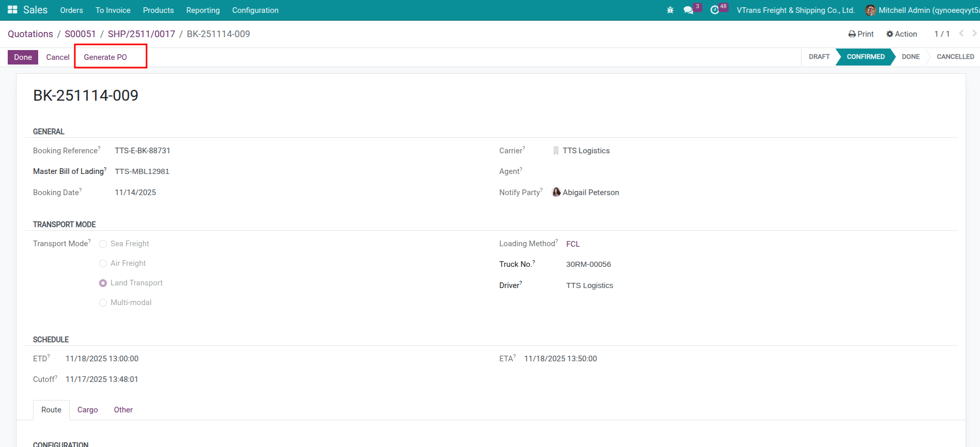This screenshot has width=980, height=447.
Task: Go to next record arrow
Action: pos(974,34)
